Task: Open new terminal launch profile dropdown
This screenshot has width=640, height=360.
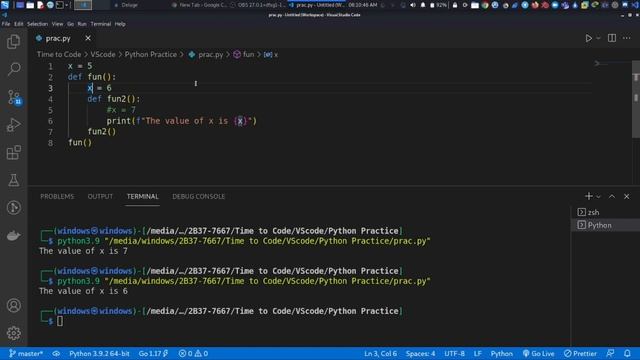Action: (x=598, y=196)
